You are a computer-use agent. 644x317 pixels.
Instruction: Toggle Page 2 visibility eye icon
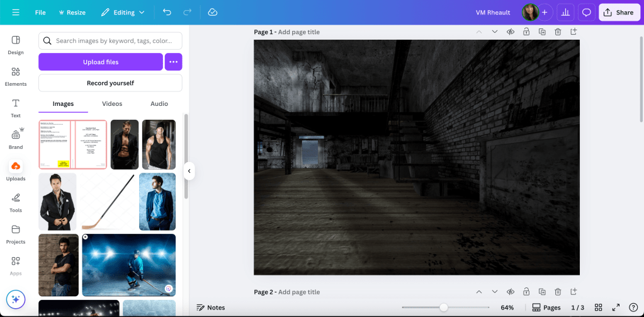click(x=511, y=292)
